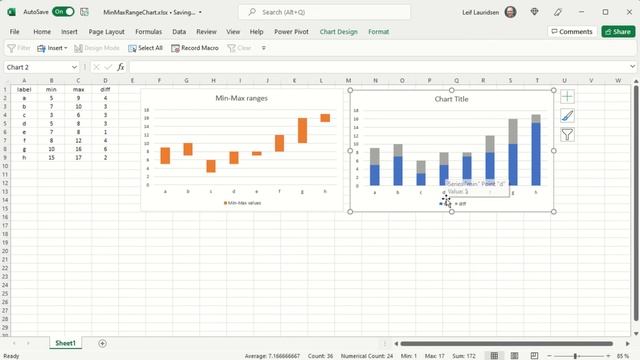Select the Chart Title text
The image size is (640, 360).
(451, 99)
